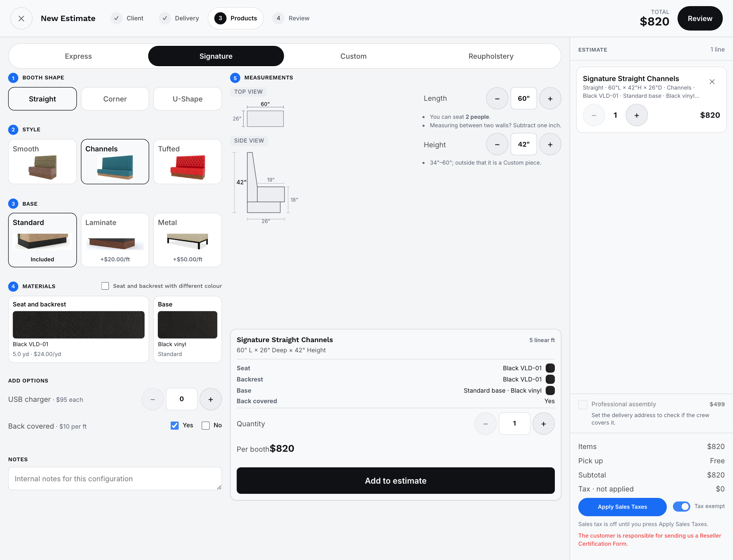Add one USB charger
This screenshot has height=560, width=733.
[x=211, y=399]
